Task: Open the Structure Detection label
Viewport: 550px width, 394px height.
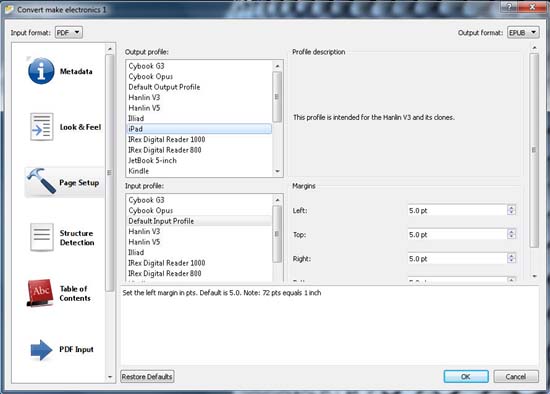Action: (77, 238)
